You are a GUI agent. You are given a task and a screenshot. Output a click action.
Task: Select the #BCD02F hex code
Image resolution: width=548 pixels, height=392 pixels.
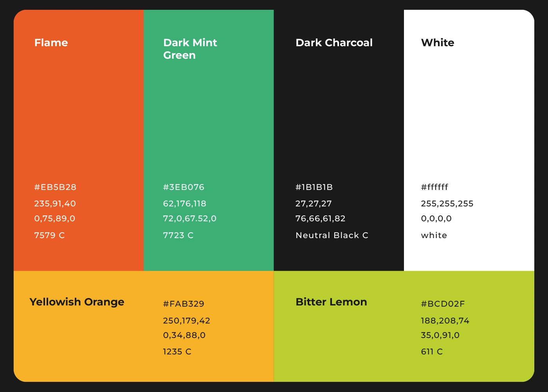pyautogui.click(x=443, y=304)
